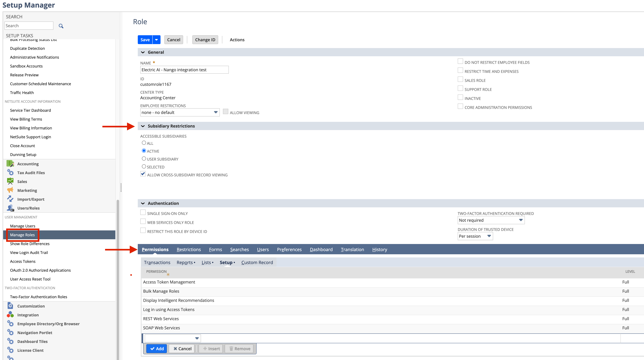Open the Actions menu
The image size is (644, 360).
pyautogui.click(x=237, y=40)
